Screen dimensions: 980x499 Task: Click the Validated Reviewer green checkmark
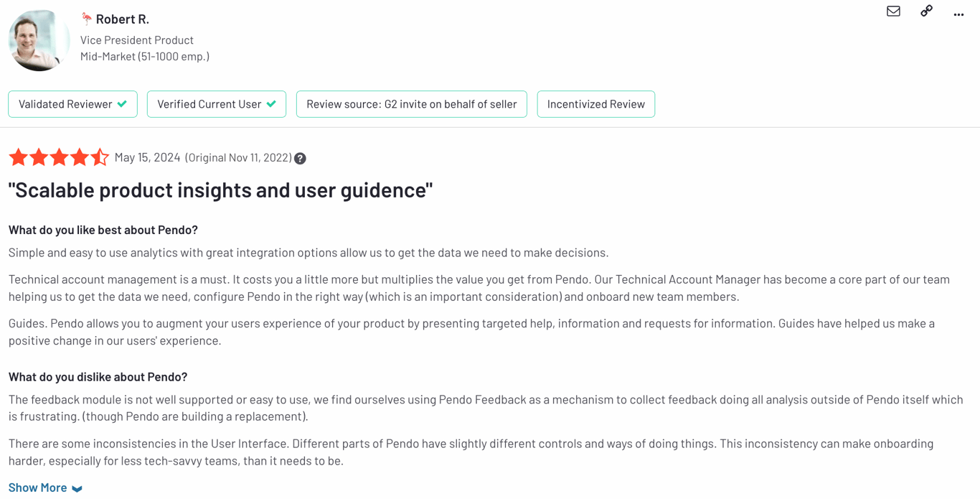coord(123,104)
